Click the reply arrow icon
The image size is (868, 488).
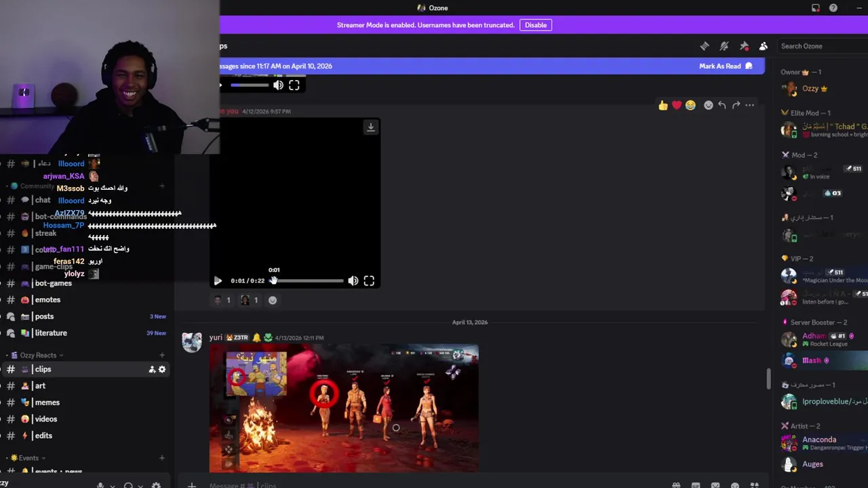[722, 105]
